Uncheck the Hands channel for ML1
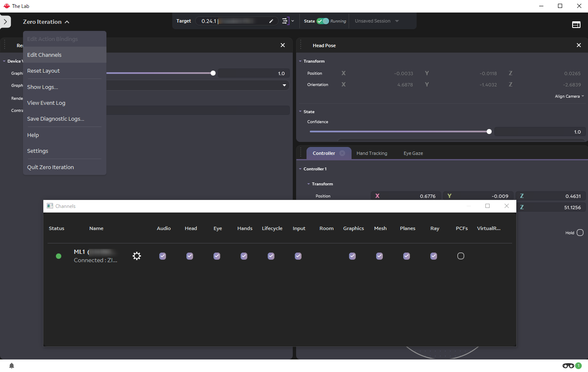Viewport: 588px width, 372px height. 244,256
